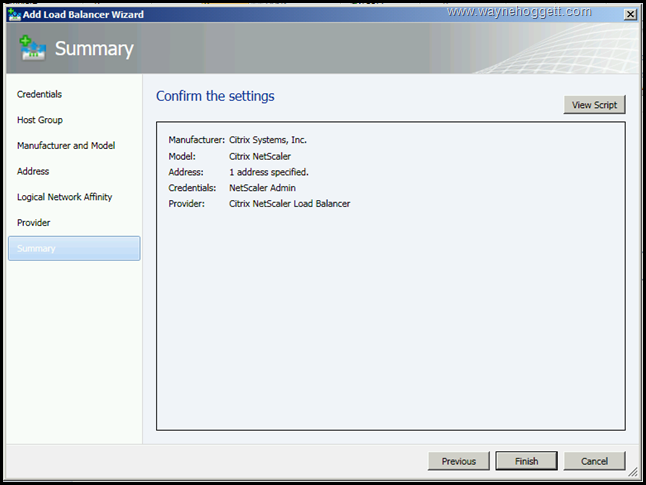Screen dimensions: 646x485
Task: Click the text '1 address specified.'
Action: (x=269, y=172)
